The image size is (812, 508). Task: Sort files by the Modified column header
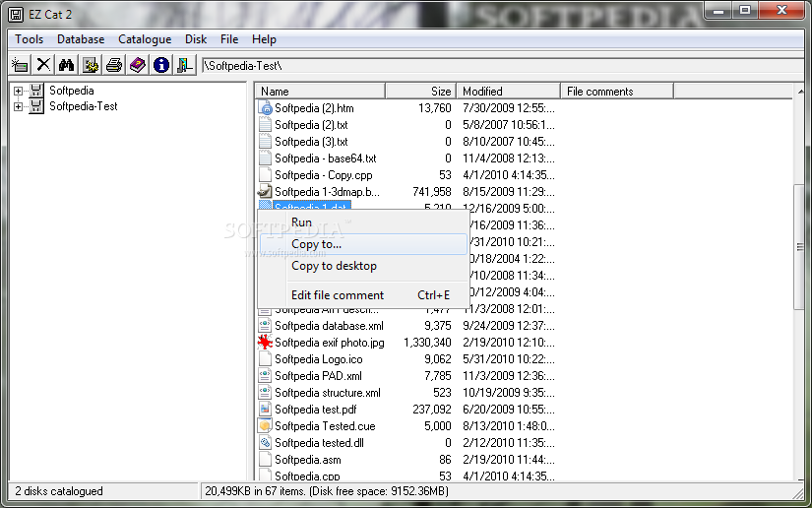[x=509, y=92]
